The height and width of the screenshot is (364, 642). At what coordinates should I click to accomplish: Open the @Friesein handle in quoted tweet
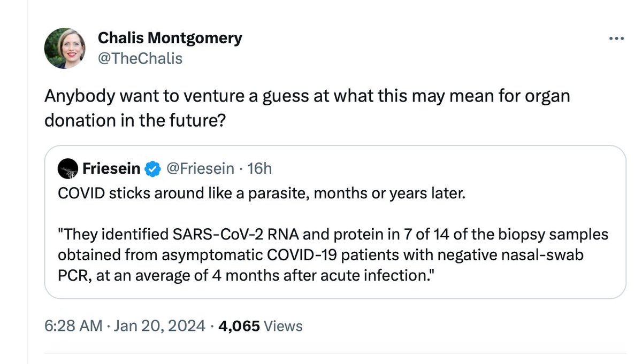(x=201, y=169)
